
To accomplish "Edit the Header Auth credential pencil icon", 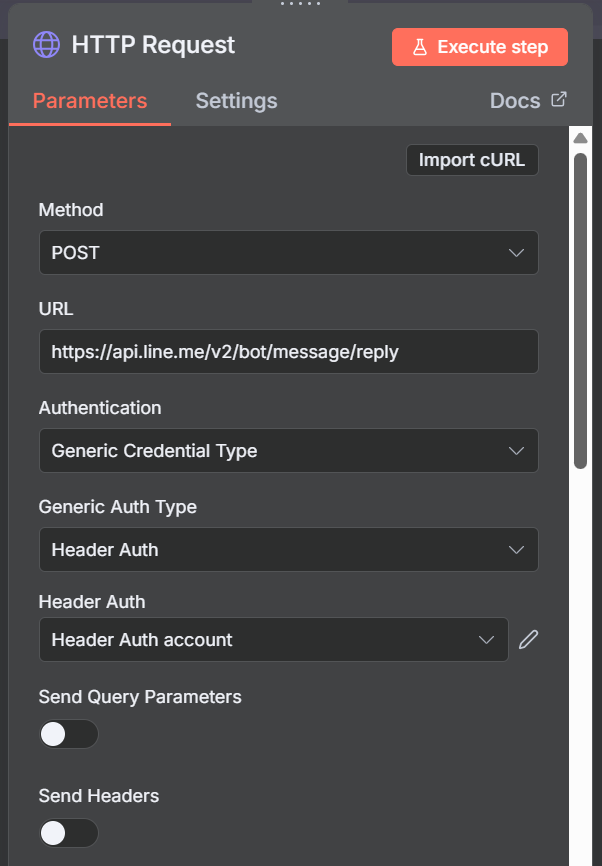I will [x=528, y=639].
